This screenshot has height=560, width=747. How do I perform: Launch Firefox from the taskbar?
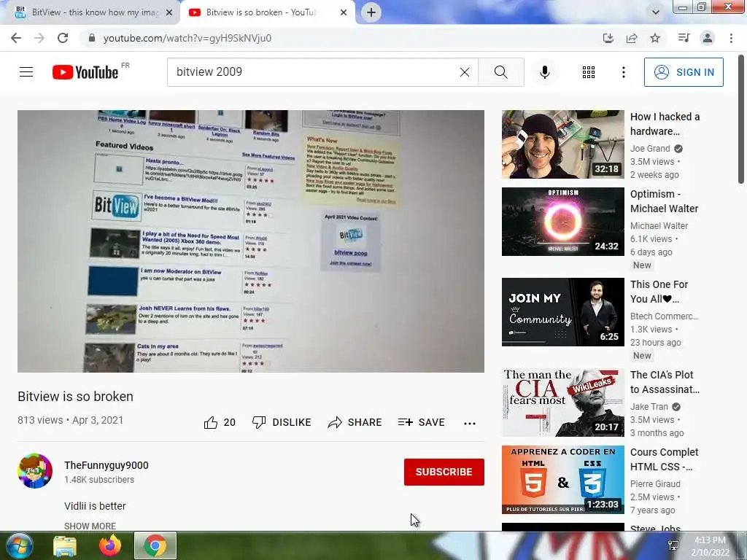tap(110, 546)
